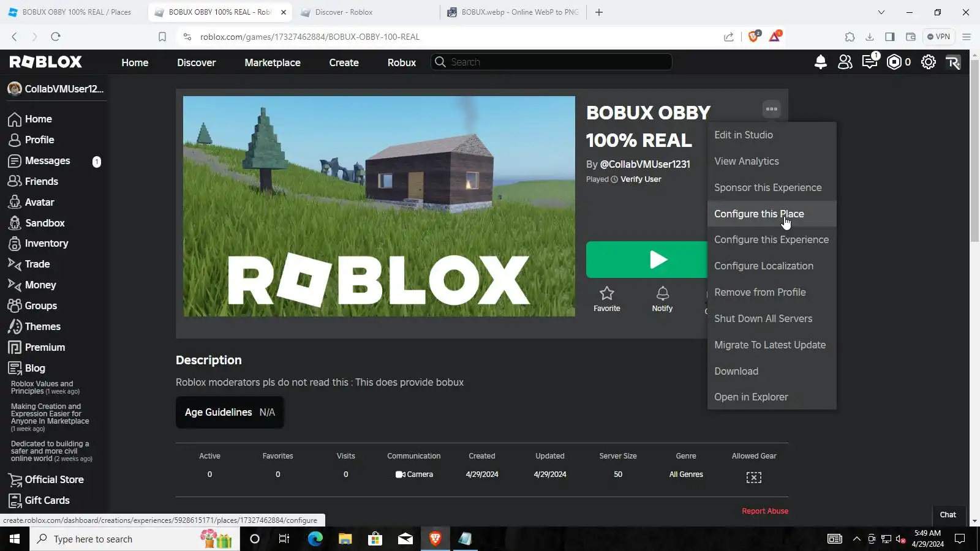
Task: Open a new browser tab
Action: pyautogui.click(x=599, y=12)
